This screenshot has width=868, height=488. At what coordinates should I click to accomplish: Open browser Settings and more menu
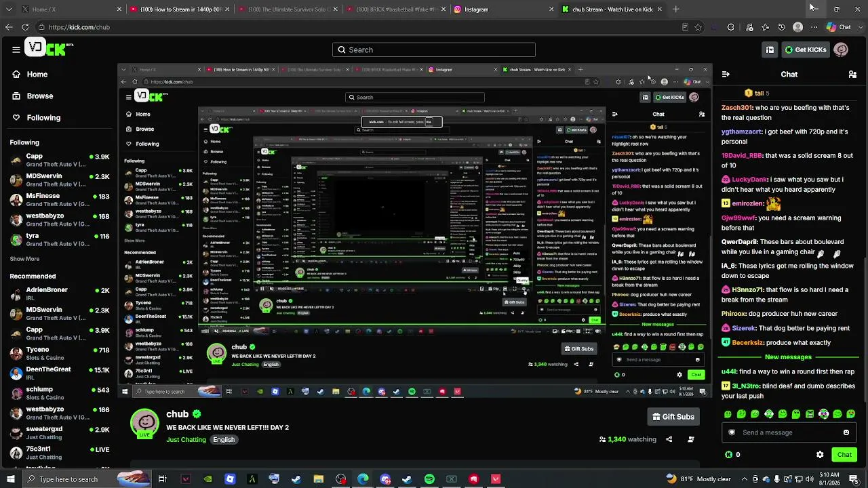point(813,27)
